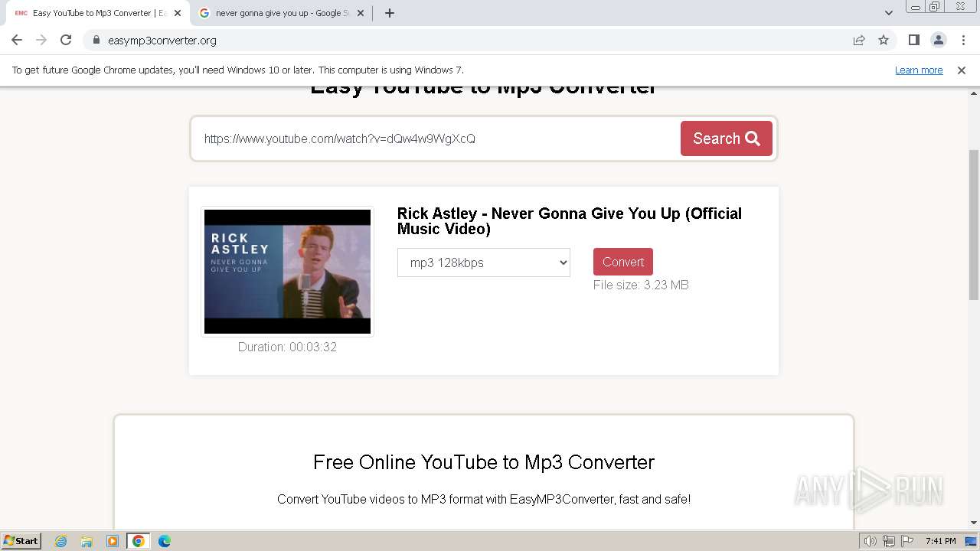Screen dimensions: 980x551
Task: Reload the easymp3converter page
Action: (x=66, y=40)
